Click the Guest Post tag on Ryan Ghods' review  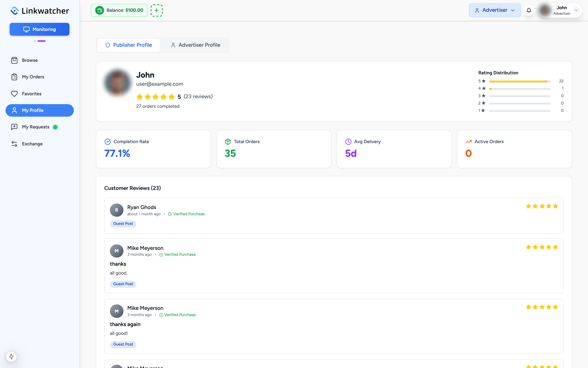123,224
